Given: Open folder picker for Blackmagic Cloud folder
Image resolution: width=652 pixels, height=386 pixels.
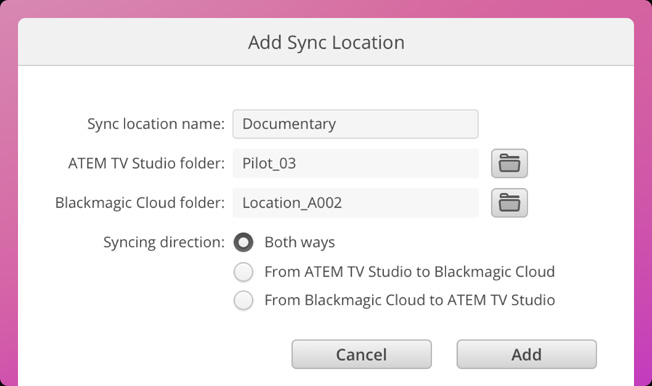Looking at the screenshot, I should (x=509, y=203).
